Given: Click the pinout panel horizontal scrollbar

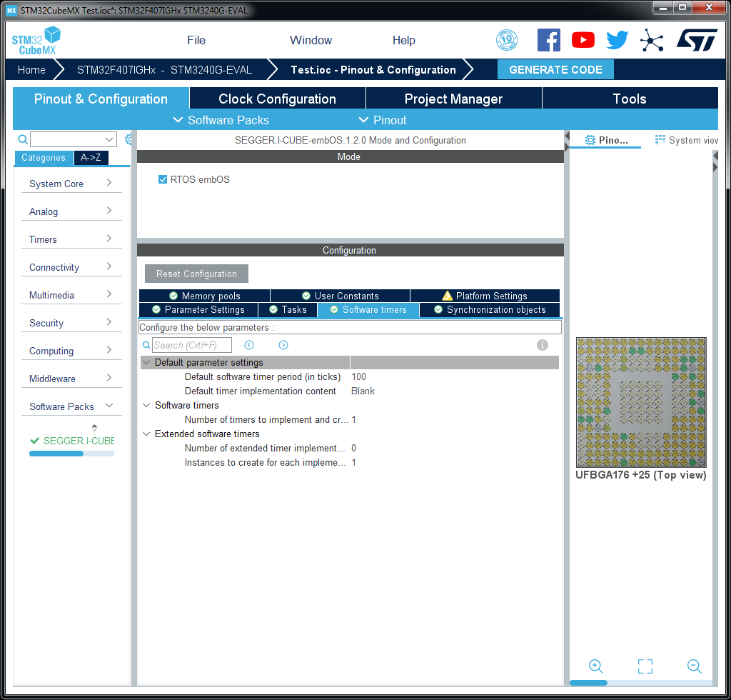Looking at the screenshot, I should 588,683.
